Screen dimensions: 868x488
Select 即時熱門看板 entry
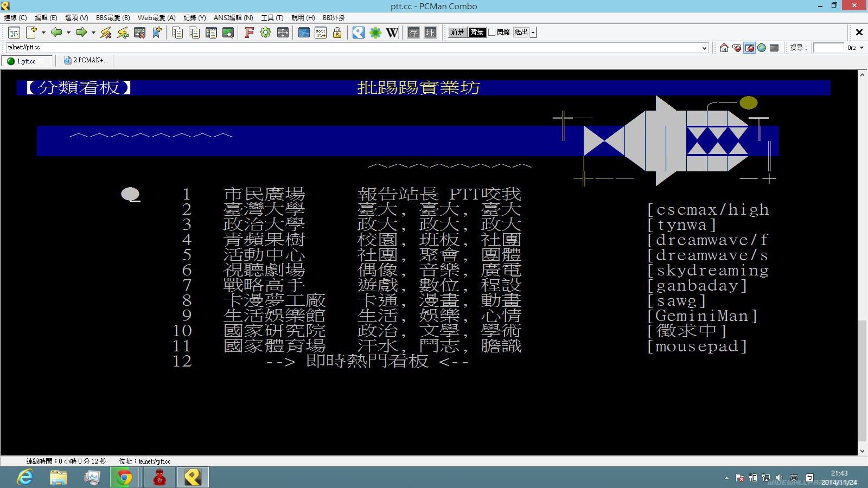(367, 361)
